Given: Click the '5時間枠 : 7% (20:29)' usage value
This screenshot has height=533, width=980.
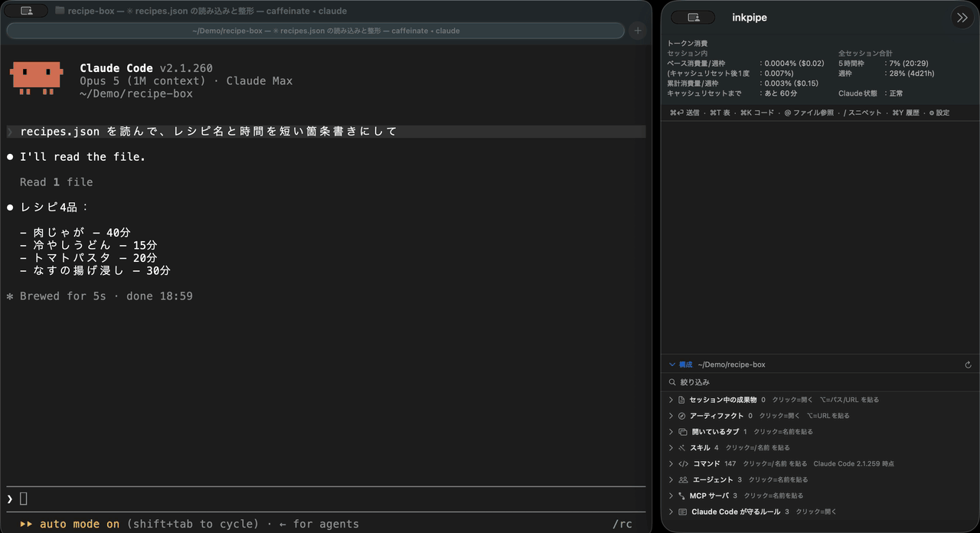Looking at the screenshot, I should 885,64.
